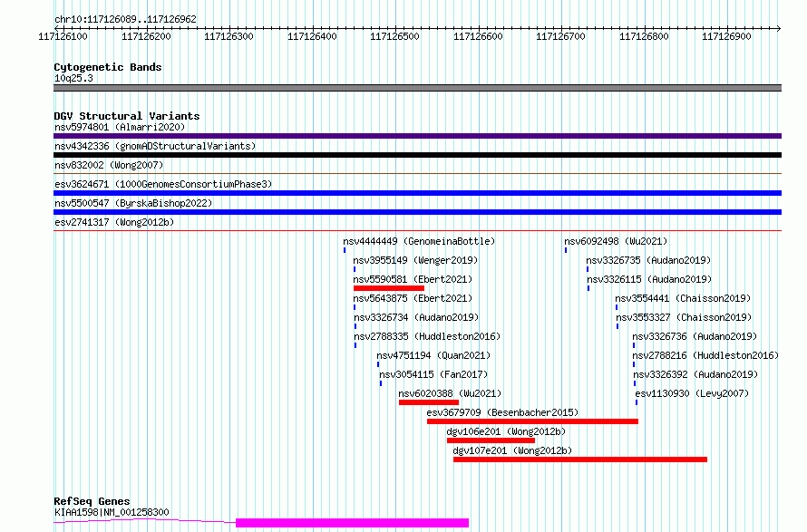
Task: Click nsv6092498 (Wu2021) variant label
Action: click(x=616, y=241)
